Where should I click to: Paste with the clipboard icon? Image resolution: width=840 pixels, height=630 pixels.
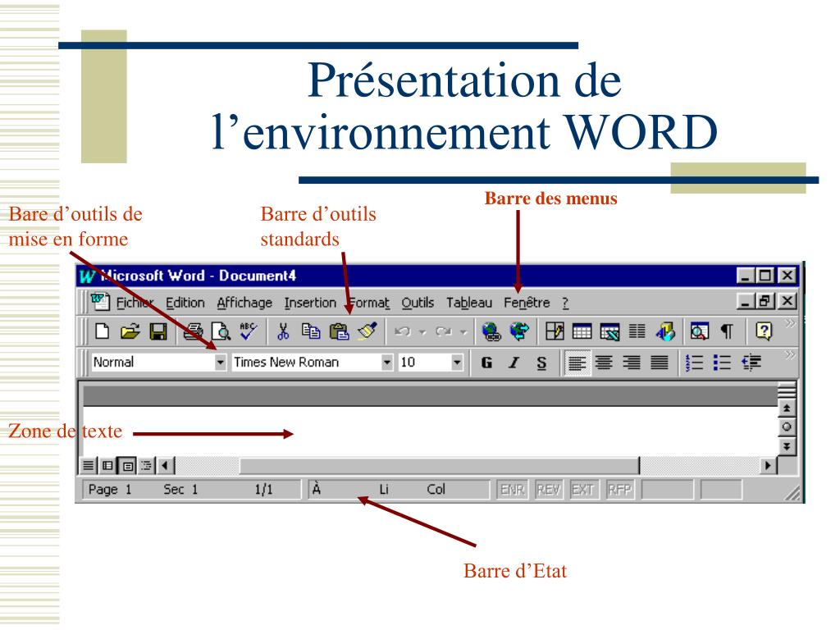pos(339,331)
